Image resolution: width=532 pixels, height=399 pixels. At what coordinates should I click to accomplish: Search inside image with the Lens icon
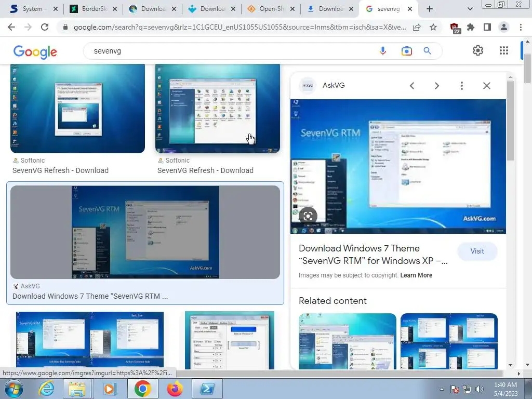coord(308,216)
